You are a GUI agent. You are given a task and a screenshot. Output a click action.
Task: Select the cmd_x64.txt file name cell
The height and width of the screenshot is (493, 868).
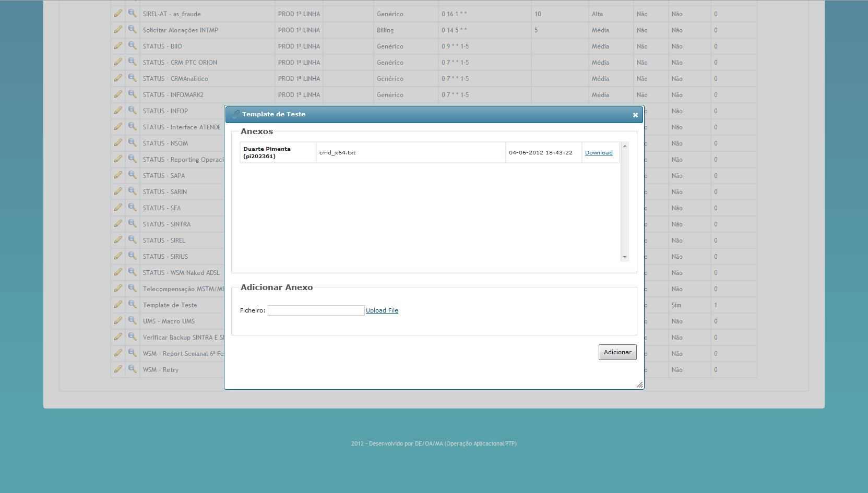[x=411, y=152]
